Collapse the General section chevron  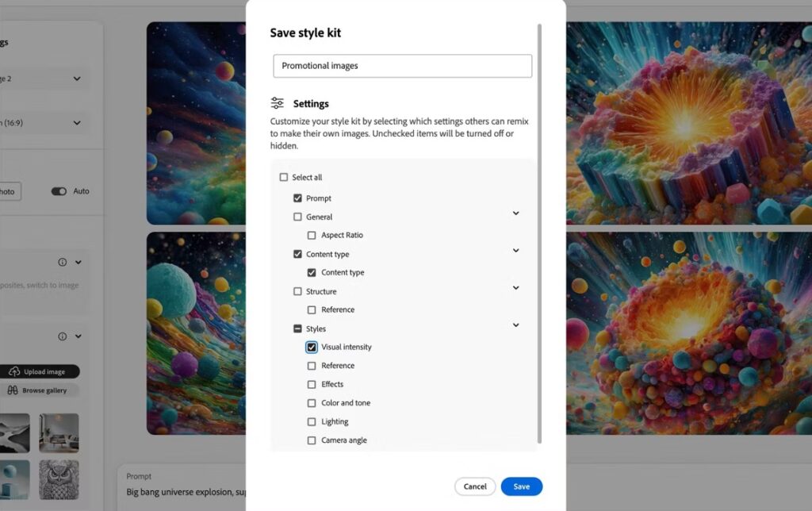point(515,213)
